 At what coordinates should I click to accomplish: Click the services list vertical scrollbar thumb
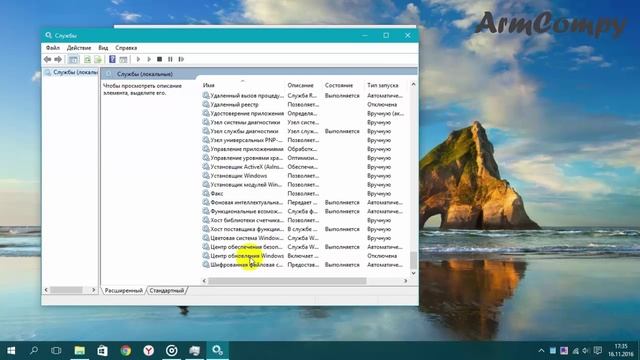tap(413, 260)
